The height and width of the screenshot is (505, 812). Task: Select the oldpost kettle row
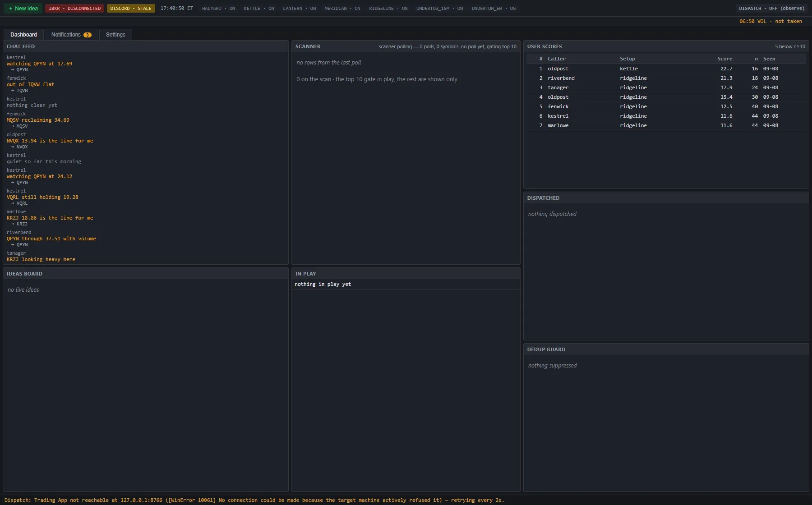(x=666, y=69)
